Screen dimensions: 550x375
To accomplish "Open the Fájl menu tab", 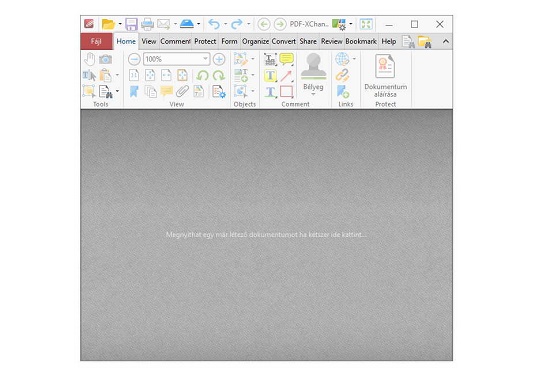I will (x=96, y=41).
